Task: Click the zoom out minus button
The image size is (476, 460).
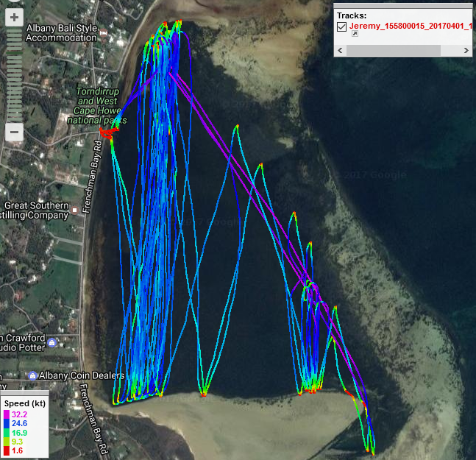Action: point(14,132)
